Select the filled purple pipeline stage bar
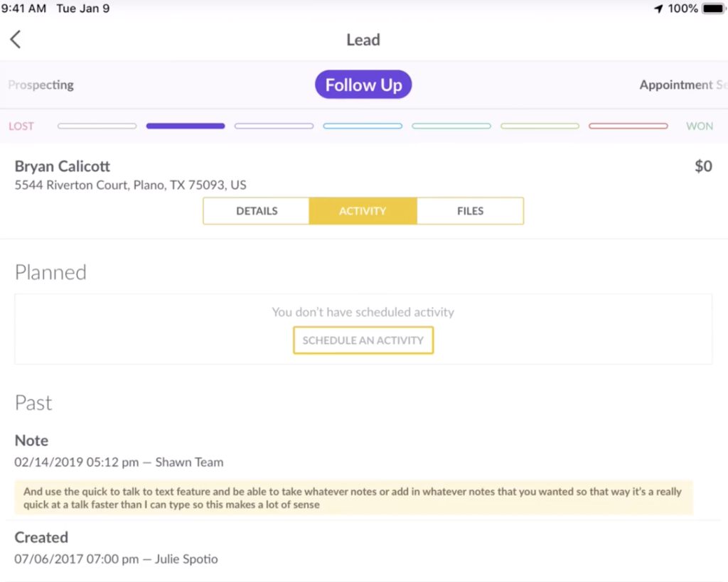Viewport: 728px width, 582px height. pos(186,126)
